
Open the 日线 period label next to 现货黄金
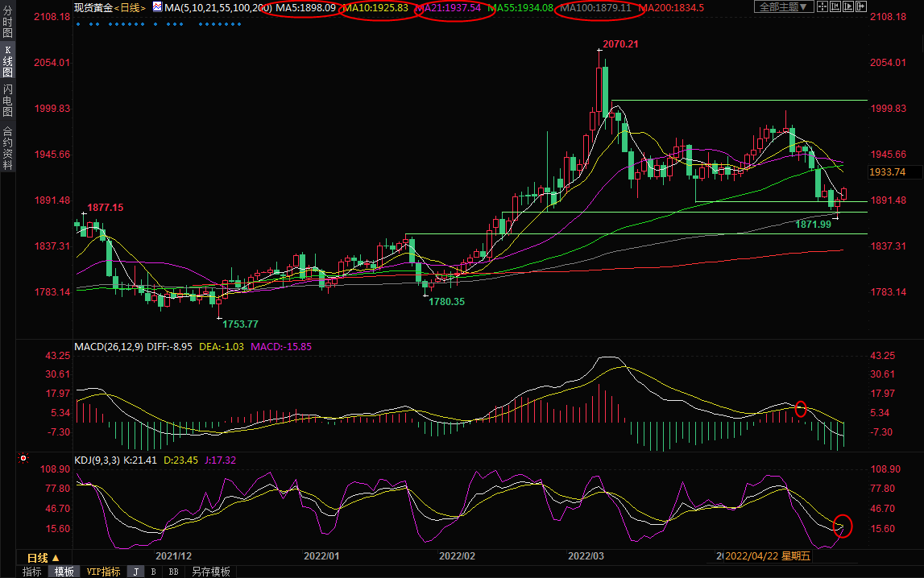[129, 7]
